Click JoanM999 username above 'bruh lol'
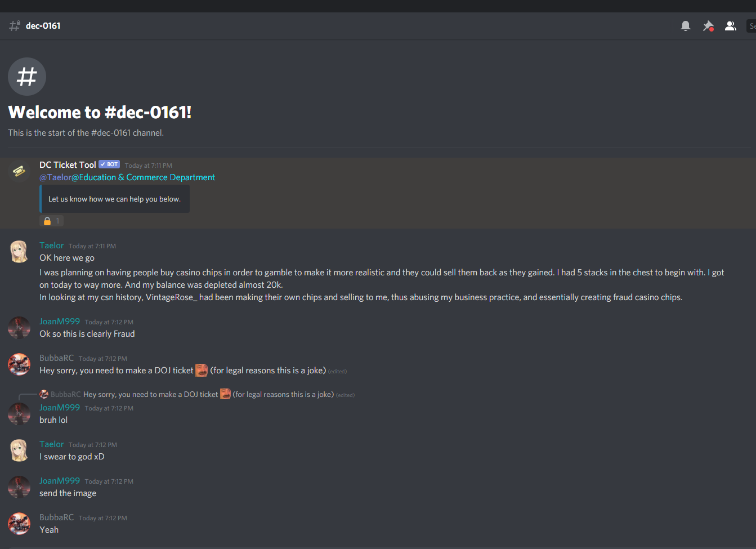 point(60,408)
